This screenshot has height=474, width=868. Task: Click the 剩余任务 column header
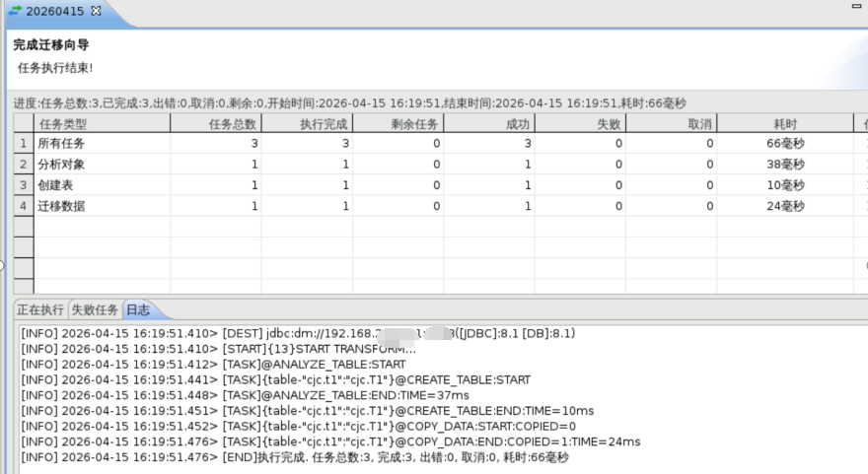pyautogui.click(x=398, y=124)
